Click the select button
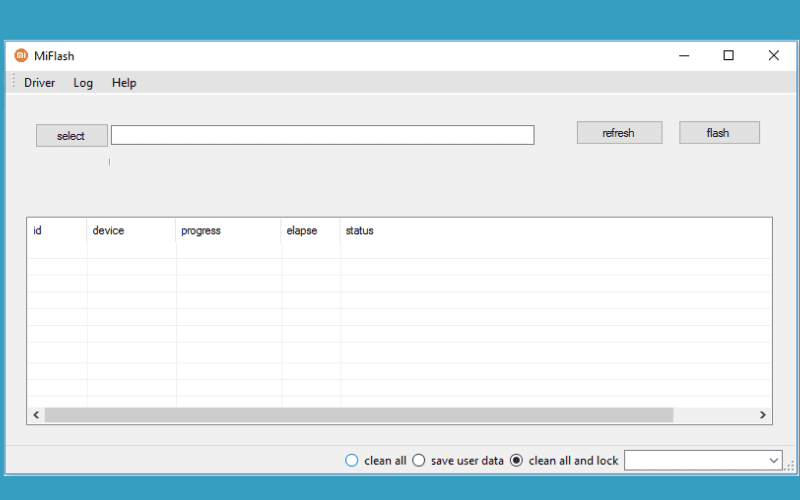 71,135
